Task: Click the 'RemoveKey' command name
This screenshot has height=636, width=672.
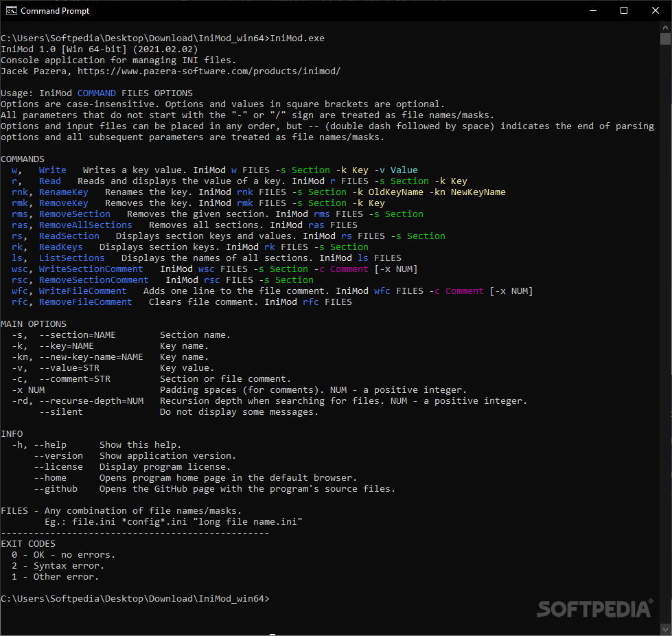Action: [x=63, y=203]
